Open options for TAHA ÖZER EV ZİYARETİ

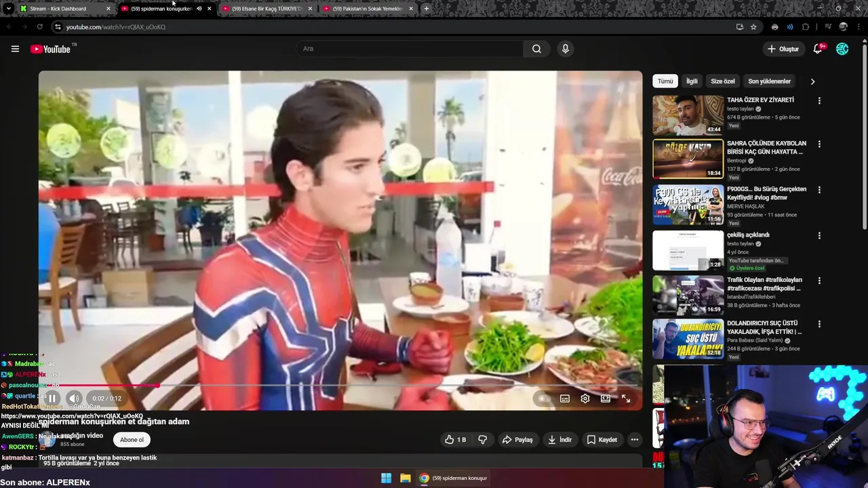(x=819, y=100)
